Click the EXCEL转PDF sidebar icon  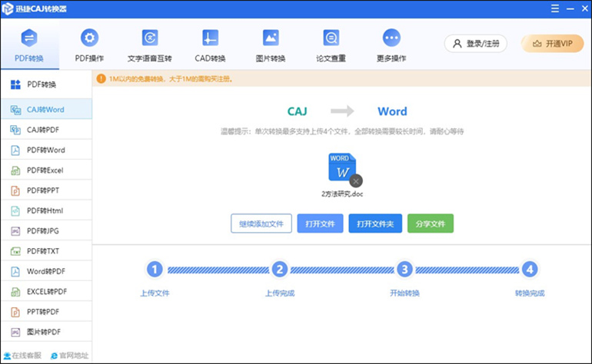tap(15, 292)
